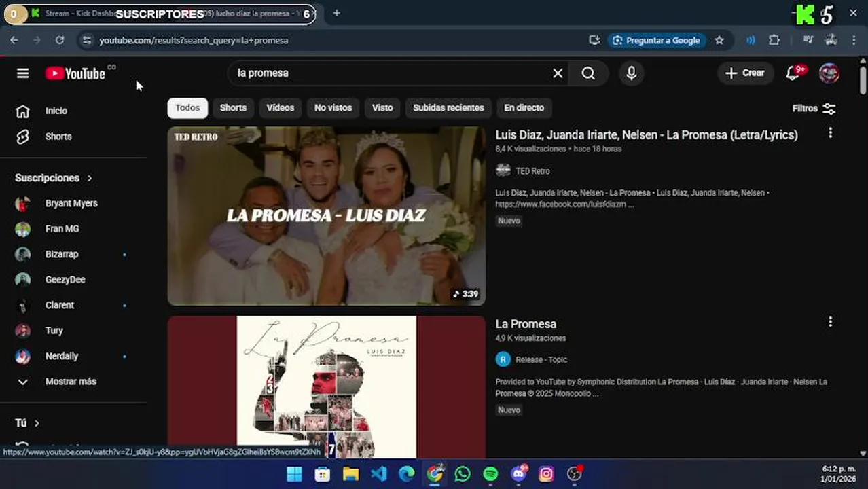Open the Chrome three-dot menu

coord(854,41)
